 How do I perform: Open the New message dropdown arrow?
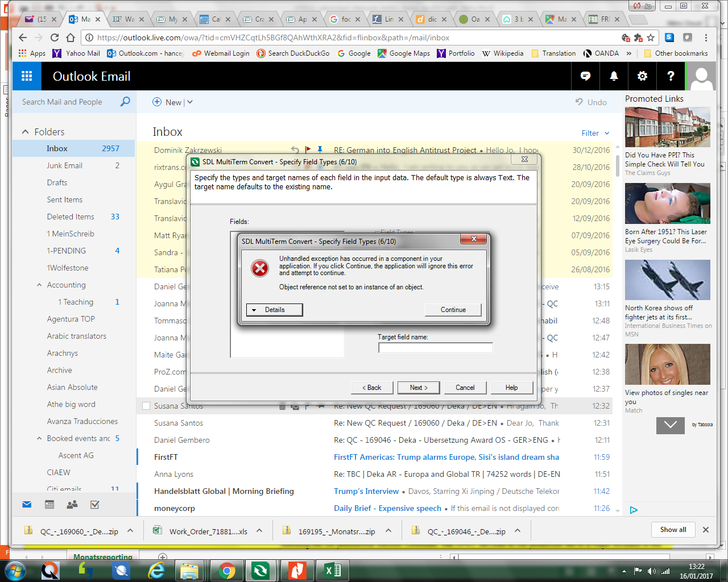point(190,102)
